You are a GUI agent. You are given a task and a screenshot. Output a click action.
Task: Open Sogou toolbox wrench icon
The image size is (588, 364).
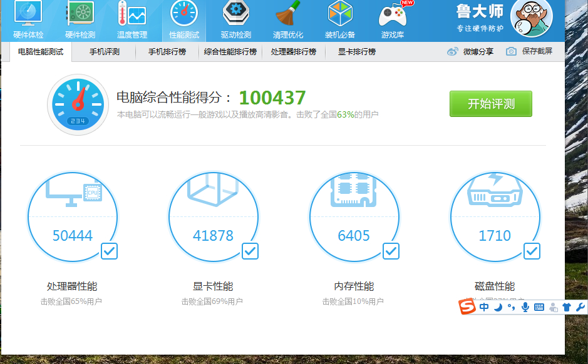pyautogui.click(x=580, y=308)
